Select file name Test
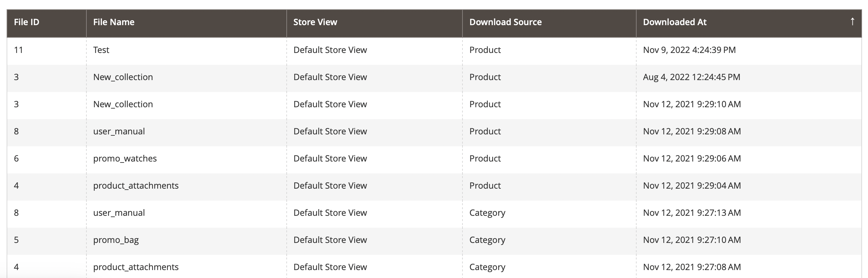 coord(101,50)
